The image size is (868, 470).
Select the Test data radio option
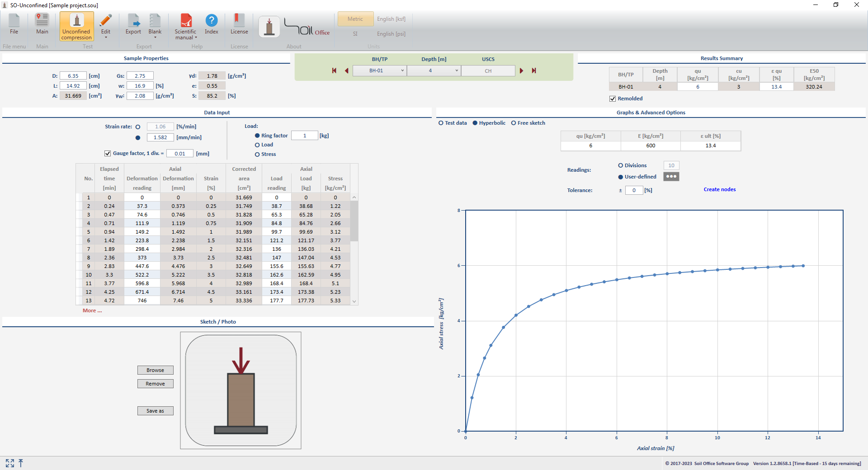click(441, 123)
